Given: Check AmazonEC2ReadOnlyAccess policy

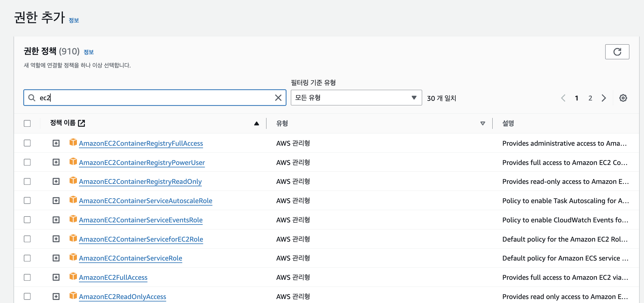Looking at the screenshot, I should (x=27, y=296).
